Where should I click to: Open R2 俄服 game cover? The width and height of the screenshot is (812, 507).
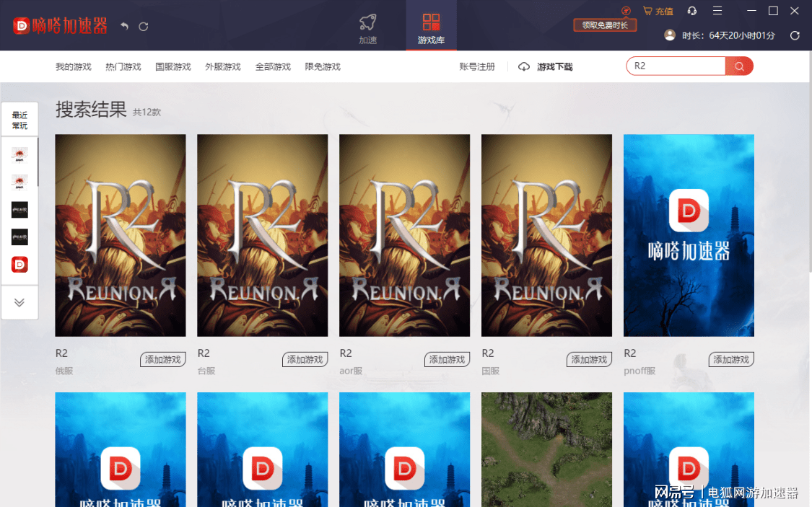click(x=120, y=235)
